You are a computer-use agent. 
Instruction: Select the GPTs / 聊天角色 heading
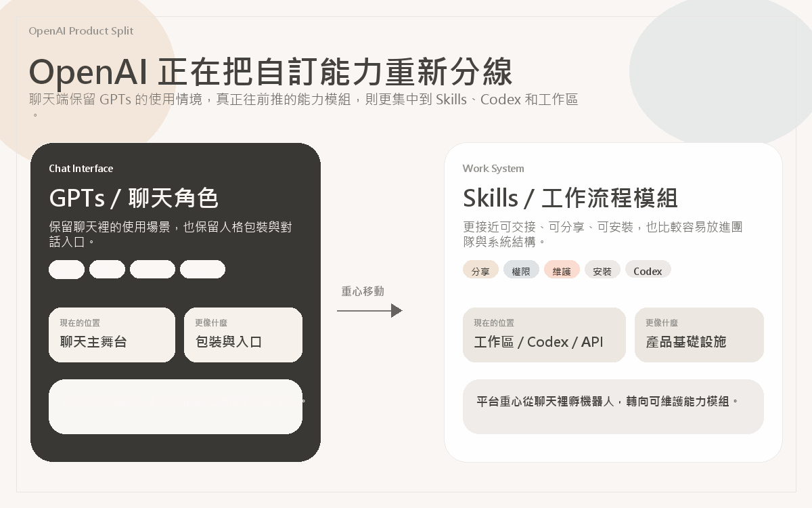point(133,198)
